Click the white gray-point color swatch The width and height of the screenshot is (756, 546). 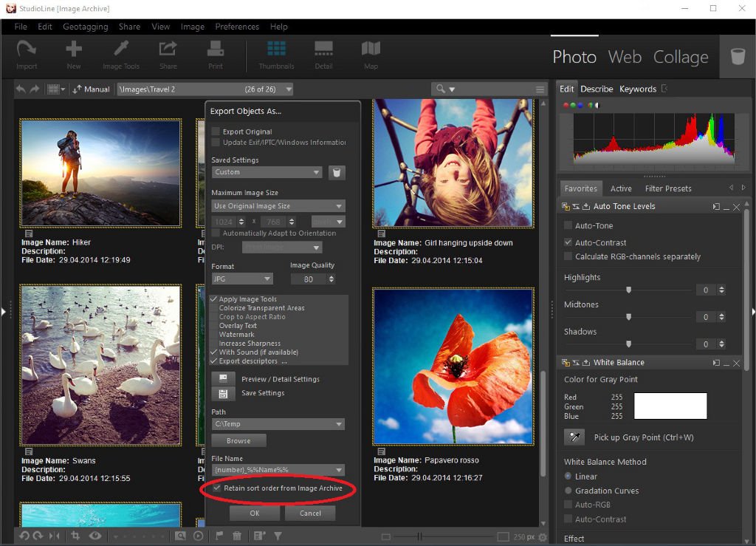pyautogui.click(x=670, y=406)
